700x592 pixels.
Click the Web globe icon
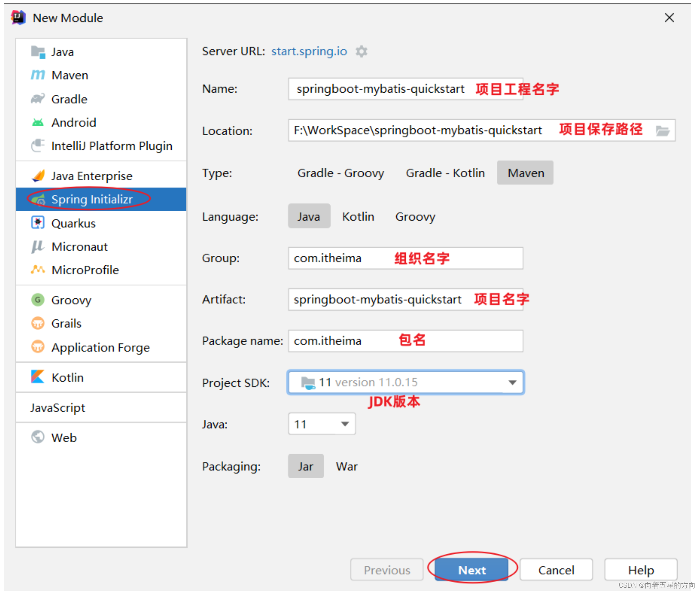click(38, 437)
